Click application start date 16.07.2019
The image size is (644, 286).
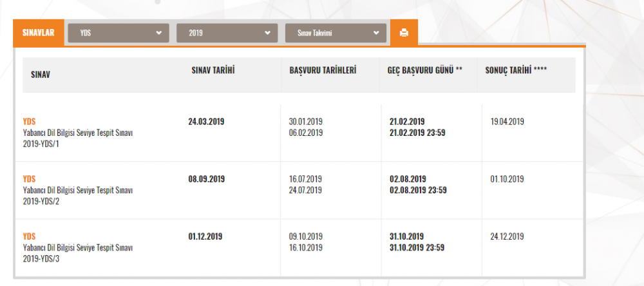pyautogui.click(x=305, y=179)
